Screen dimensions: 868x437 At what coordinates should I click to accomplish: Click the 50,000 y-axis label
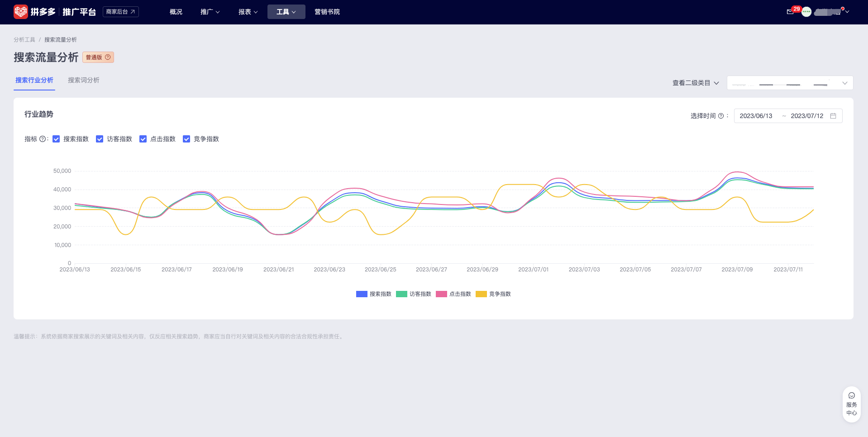point(62,171)
